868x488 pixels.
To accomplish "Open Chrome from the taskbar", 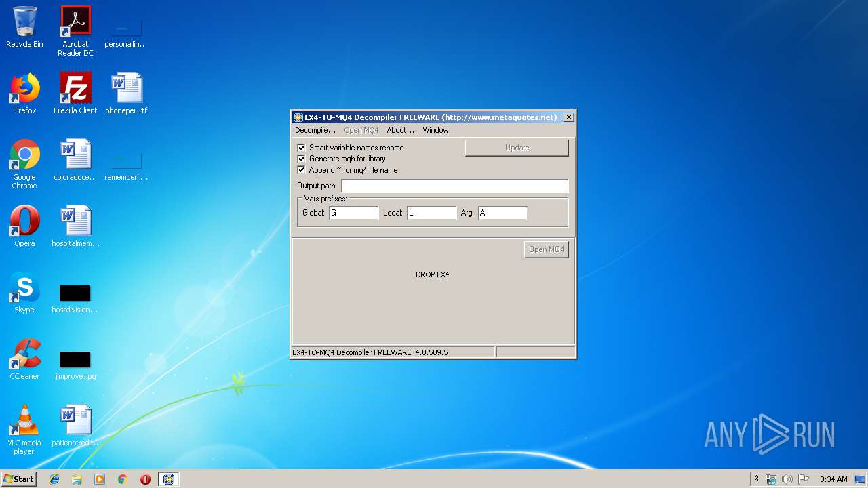I will coord(122,479).
